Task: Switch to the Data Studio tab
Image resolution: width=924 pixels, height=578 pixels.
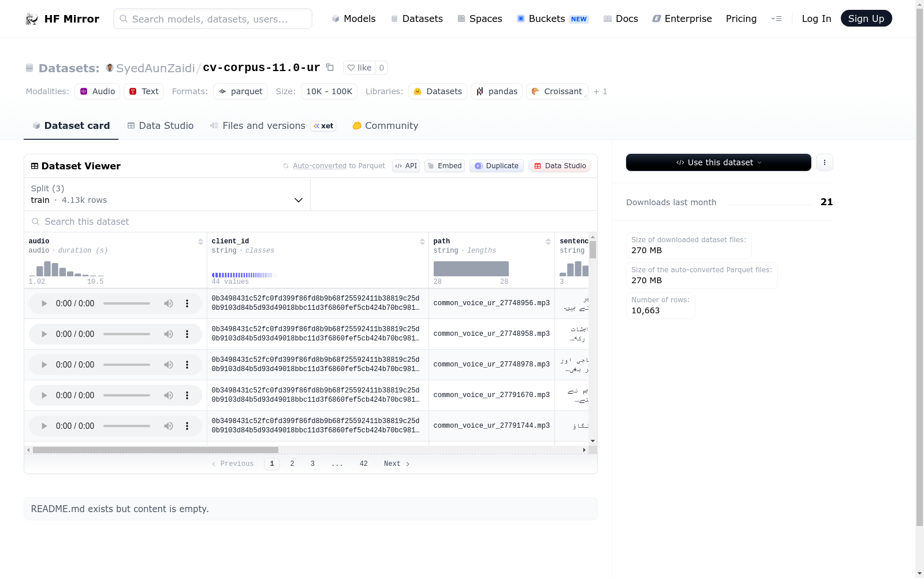Action: tap(161, 126)
